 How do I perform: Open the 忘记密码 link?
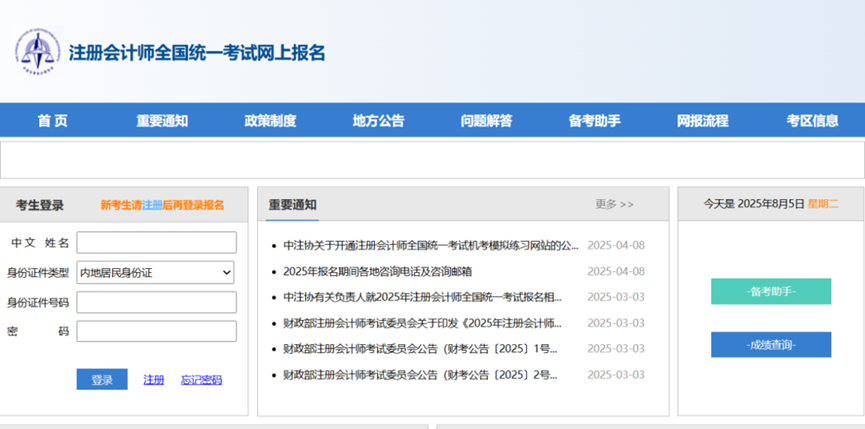201,380
